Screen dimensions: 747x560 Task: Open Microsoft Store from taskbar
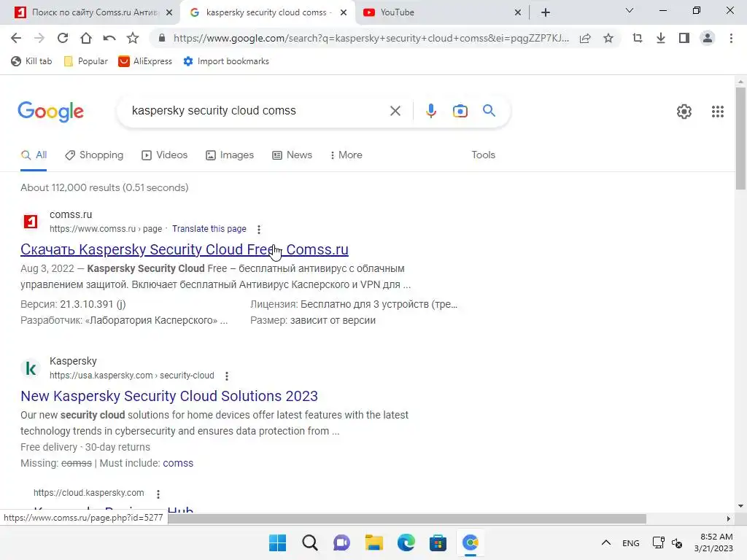438,542
